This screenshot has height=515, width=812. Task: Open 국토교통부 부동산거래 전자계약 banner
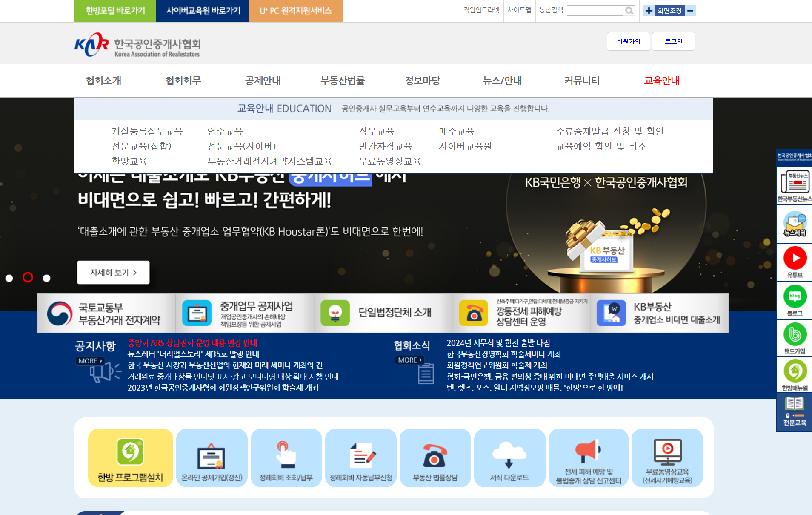(x=106, y=313)
